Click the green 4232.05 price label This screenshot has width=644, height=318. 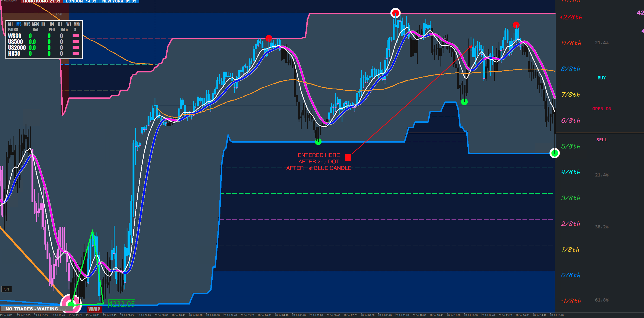122,304
